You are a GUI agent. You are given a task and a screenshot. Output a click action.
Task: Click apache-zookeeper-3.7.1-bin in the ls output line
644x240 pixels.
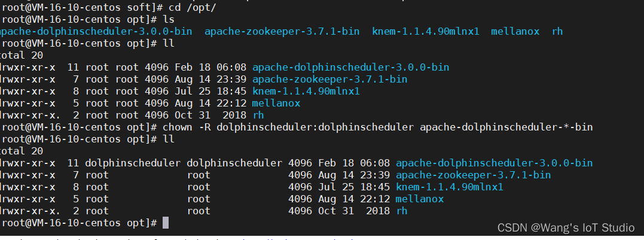pyautogui.click(x=282, y=31)
